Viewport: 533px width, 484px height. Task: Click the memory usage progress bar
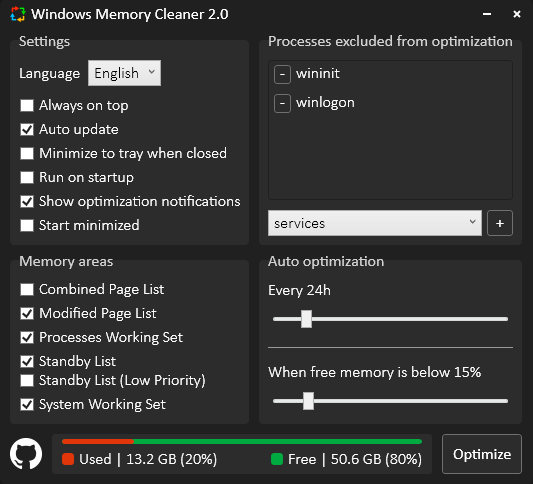tap(242, 442)
